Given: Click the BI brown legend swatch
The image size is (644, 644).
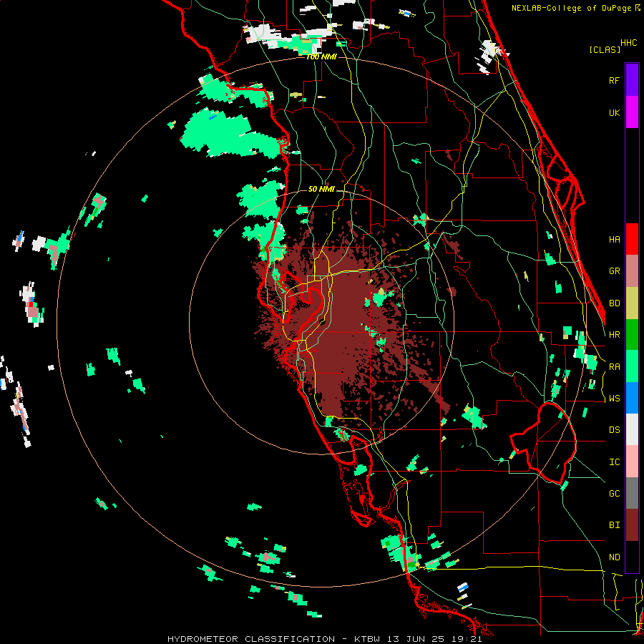Looking at the screenshot, I should tap(632, 525).
